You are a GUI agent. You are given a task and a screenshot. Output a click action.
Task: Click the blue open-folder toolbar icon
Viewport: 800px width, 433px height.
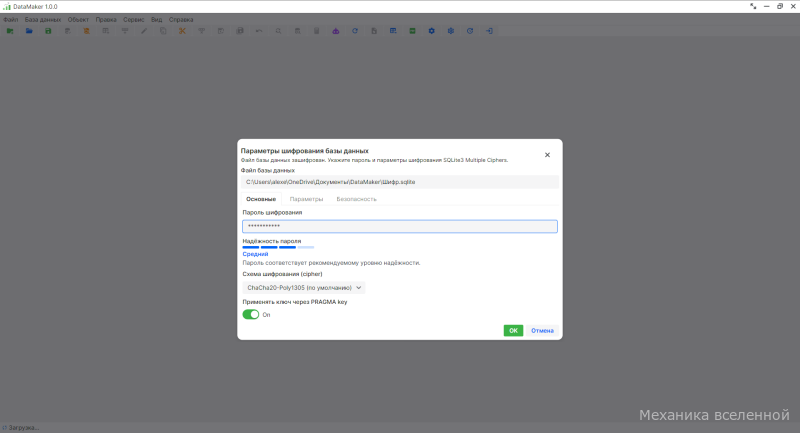pos(29,31)
